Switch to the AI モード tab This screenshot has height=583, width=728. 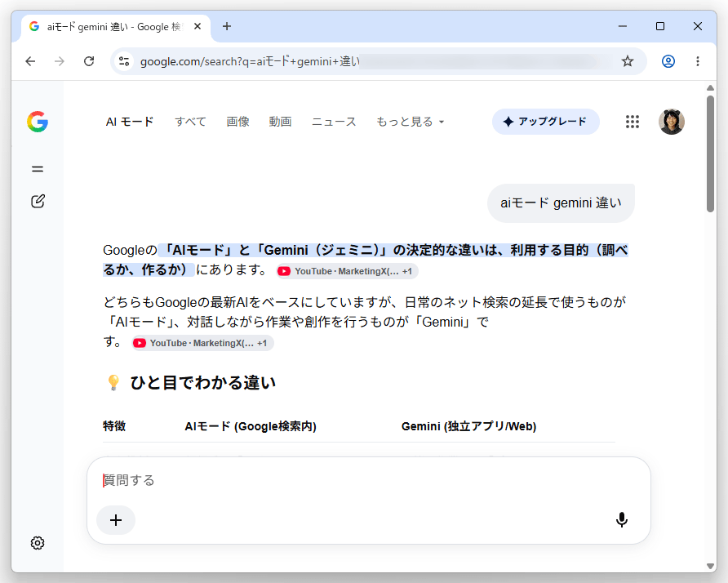(x=130, y=122)
